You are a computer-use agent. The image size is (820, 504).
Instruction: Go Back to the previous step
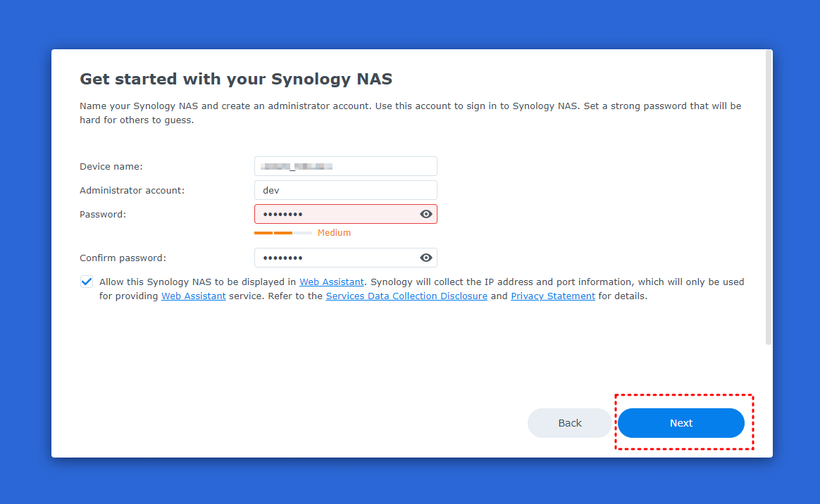point(569,423)
